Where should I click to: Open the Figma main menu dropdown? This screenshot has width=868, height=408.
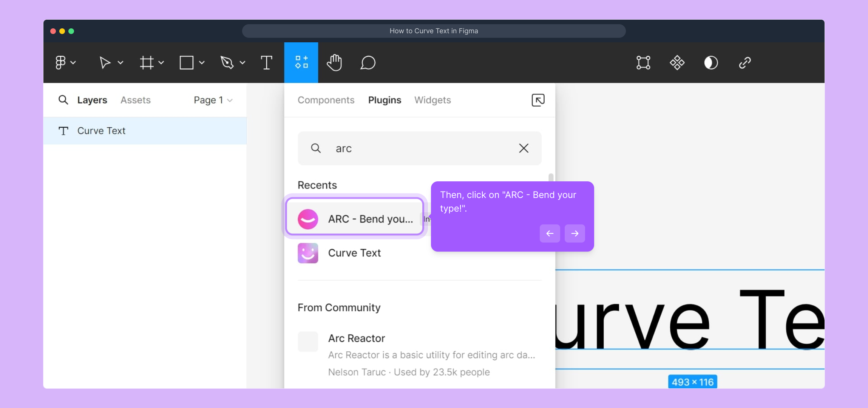(x=65, y=63)
